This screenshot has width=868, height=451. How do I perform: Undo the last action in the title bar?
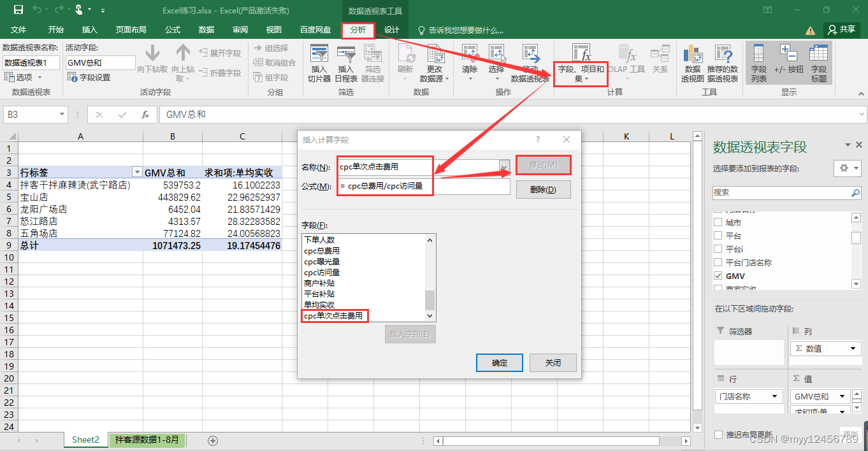click(x=37, y=10)
